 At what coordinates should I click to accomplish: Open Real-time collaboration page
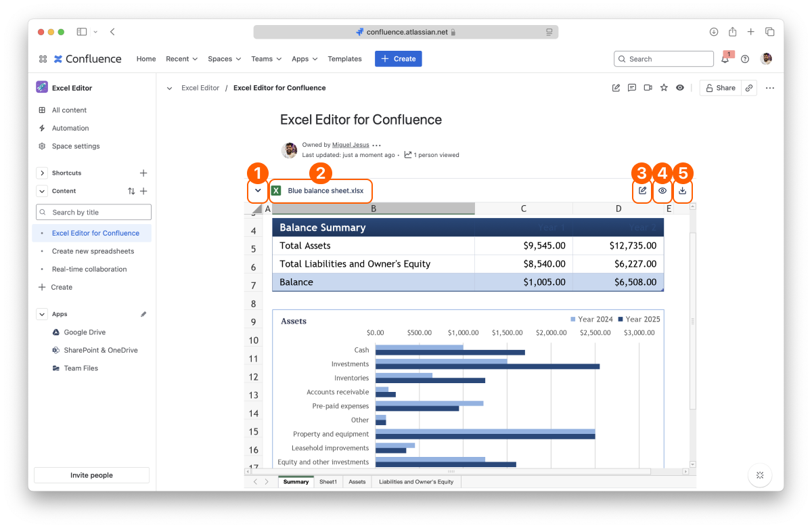[89, 269]
